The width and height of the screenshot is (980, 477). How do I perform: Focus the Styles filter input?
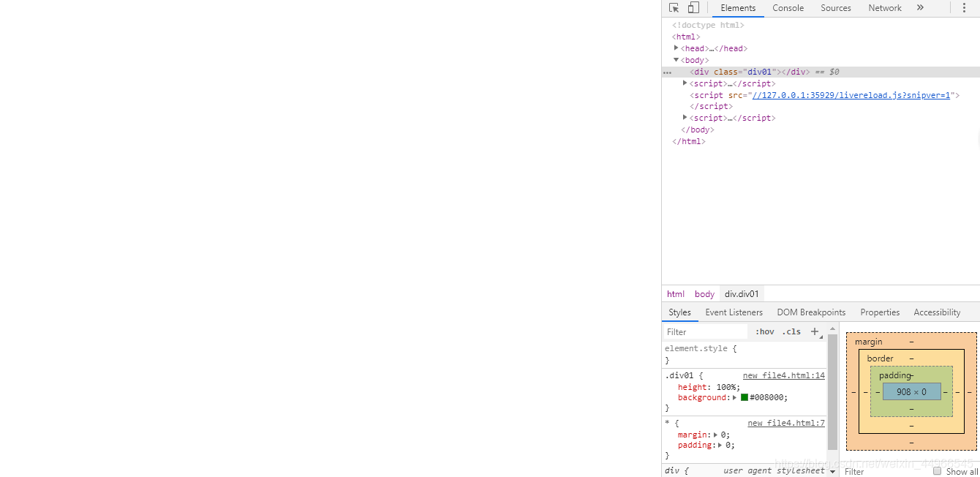click(706, 332)
